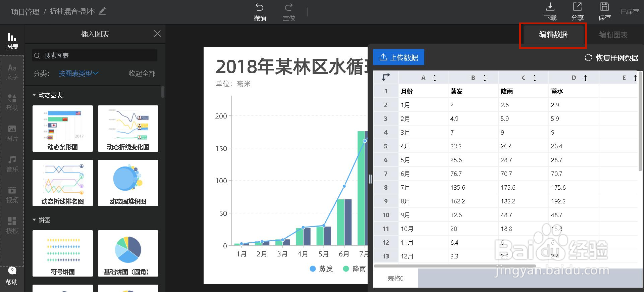Insert the 符号饼图 chart thumbnail
The width and height of the screenshot is (644, 292).
coord(63,253)
